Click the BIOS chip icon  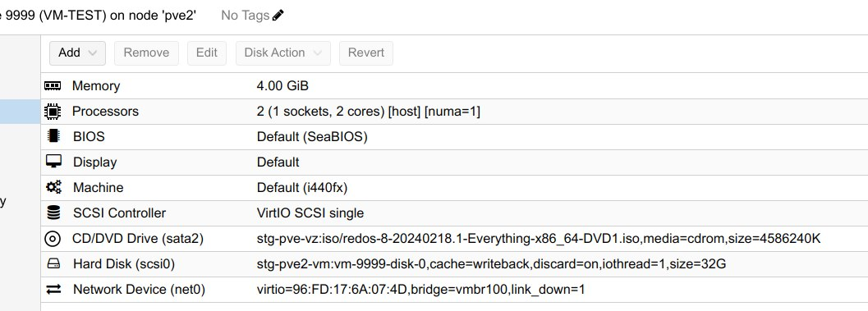[x=53, y=136]
